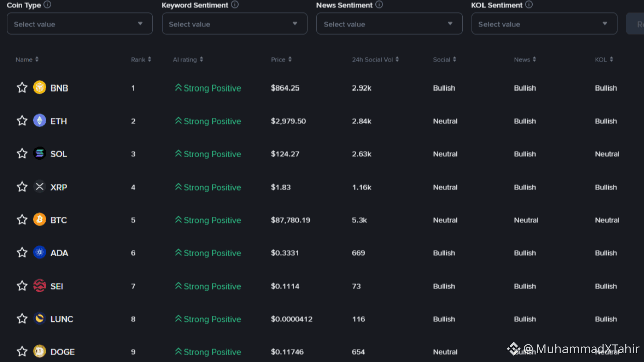The image size is (644, 362).
Task: Sort the table by Rank column
Action: [141, 60]
